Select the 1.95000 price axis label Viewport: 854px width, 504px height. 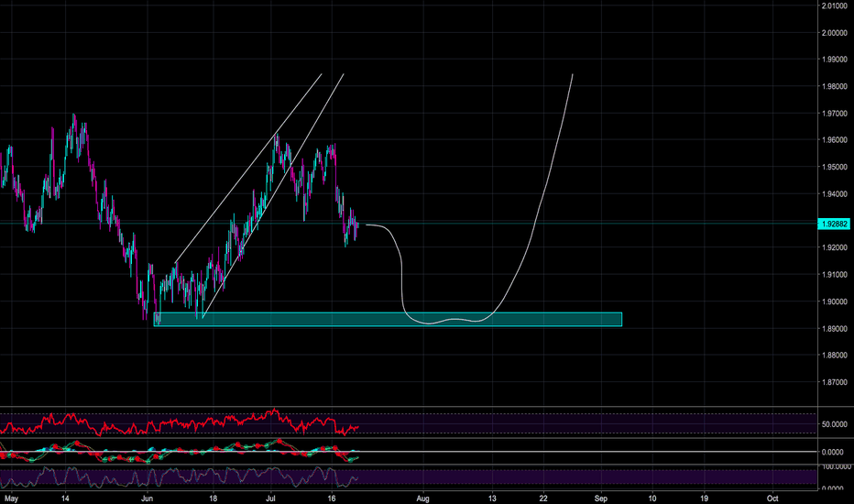834,167
